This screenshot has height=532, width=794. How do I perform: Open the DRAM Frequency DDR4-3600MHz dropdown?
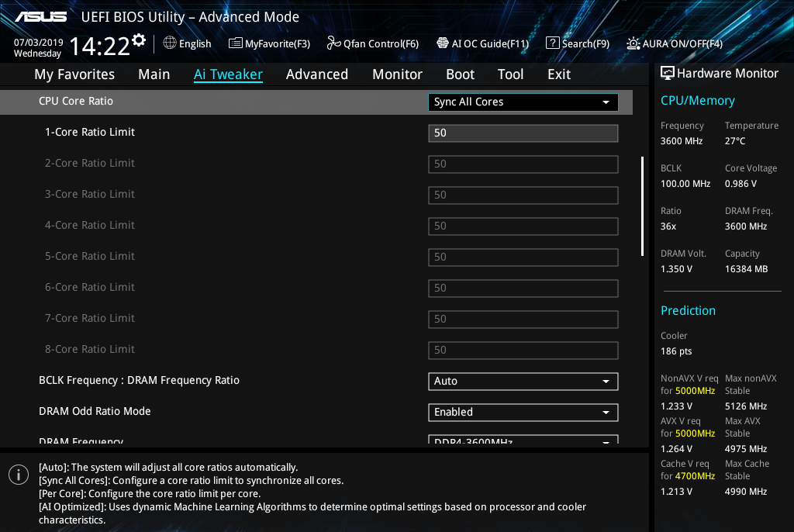[x=523, y=440]
